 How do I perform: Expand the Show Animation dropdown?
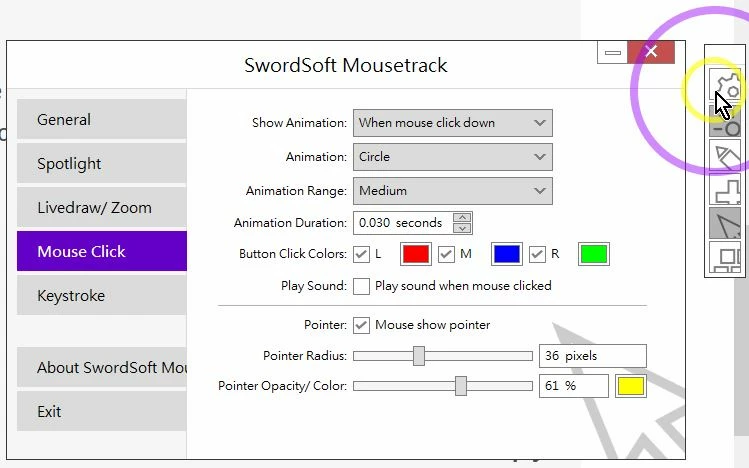point(452,123)
